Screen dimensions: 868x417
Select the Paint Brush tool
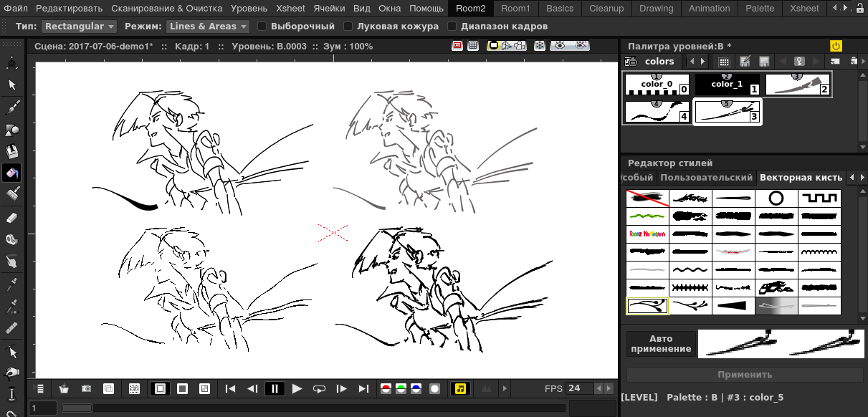click(11, 194)
